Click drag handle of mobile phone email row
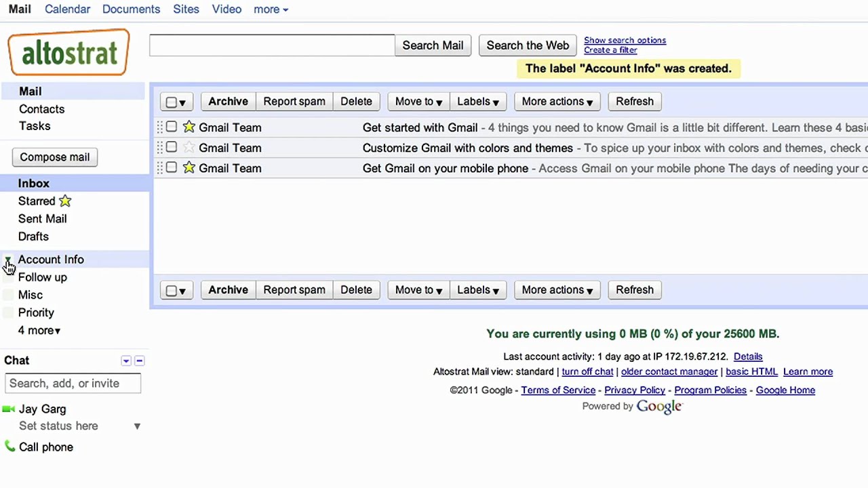 (160, 168)
